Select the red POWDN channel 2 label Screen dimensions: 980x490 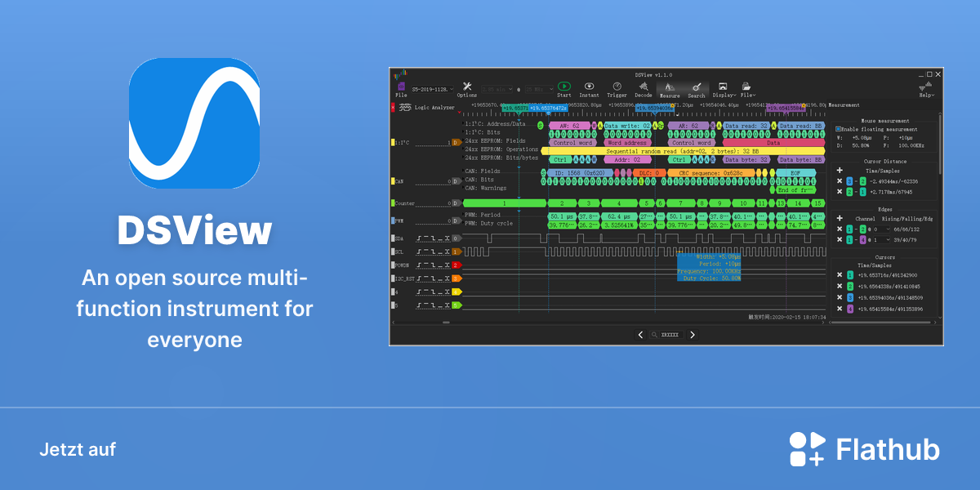(x=456, y=265)
